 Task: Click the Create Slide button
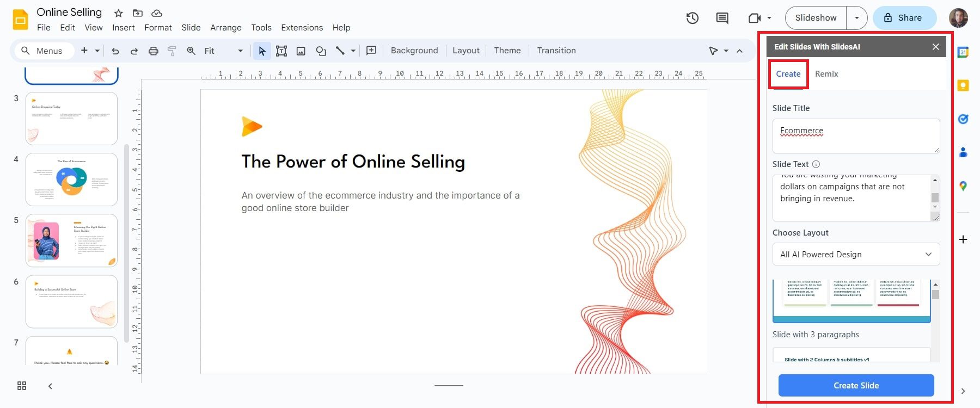click(856, 385)
